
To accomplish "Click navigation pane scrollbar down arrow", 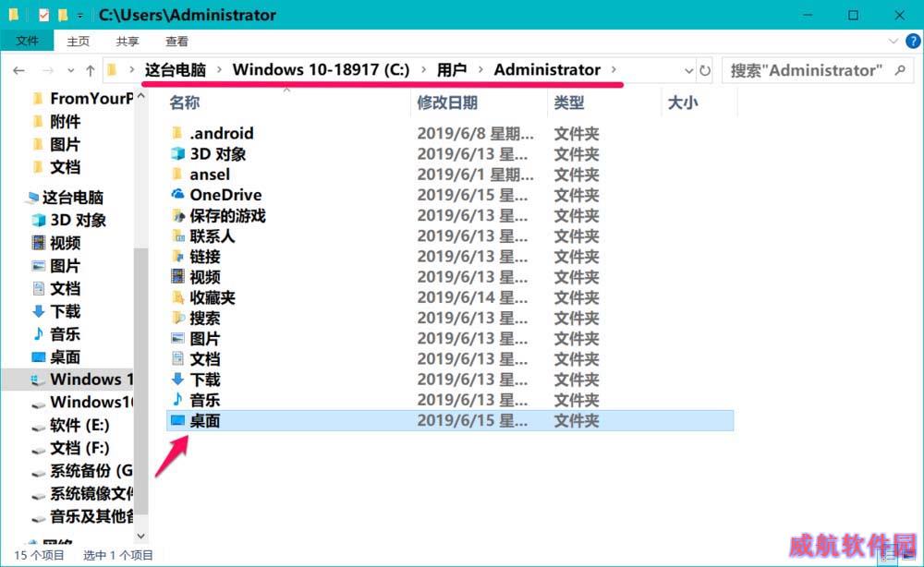I will tap(140, 536).
